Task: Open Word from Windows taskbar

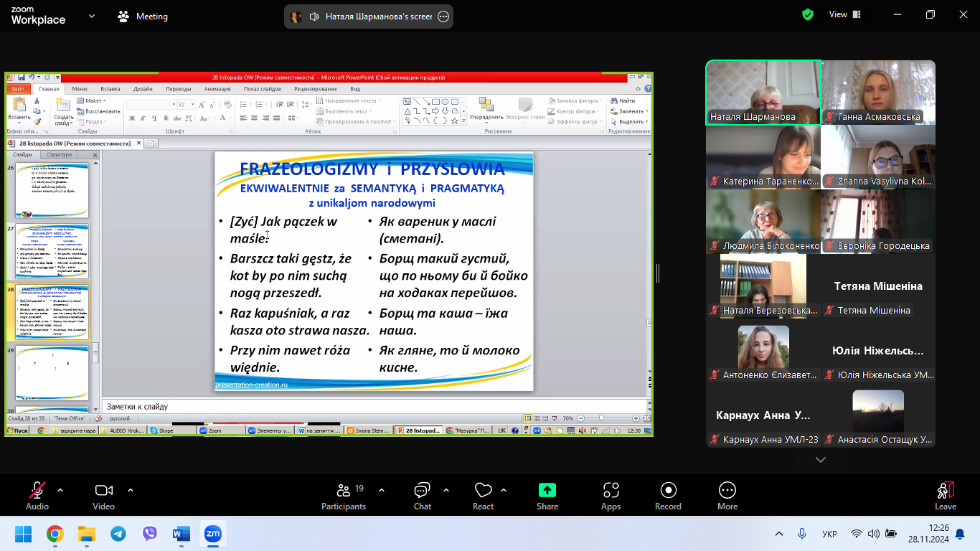Action: (x=182, y=534)
